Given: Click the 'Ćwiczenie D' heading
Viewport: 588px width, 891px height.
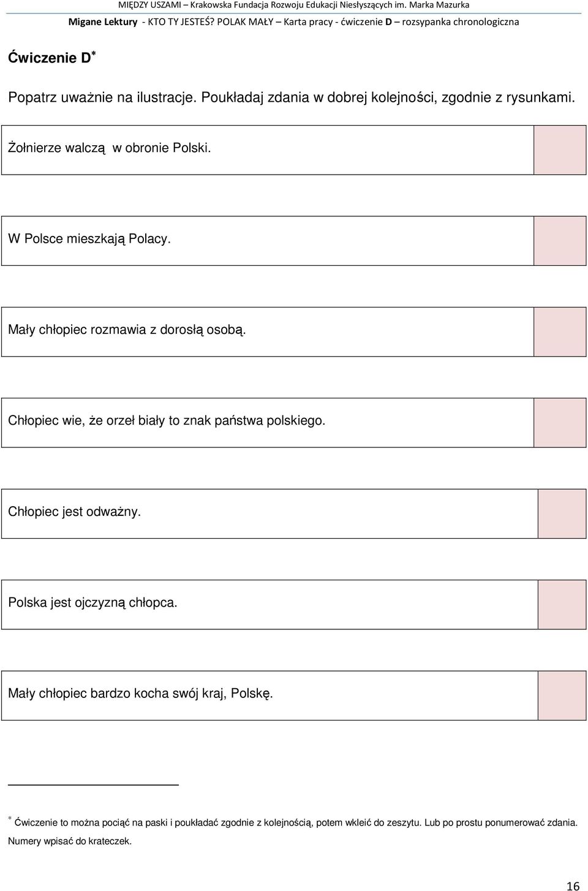Looking at the screenshot, I should point(52,58).
